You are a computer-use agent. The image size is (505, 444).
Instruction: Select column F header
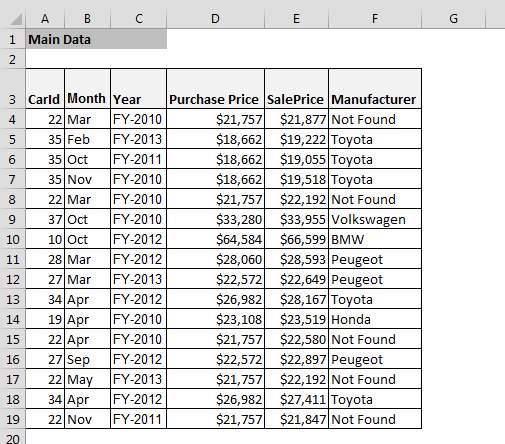375,19
